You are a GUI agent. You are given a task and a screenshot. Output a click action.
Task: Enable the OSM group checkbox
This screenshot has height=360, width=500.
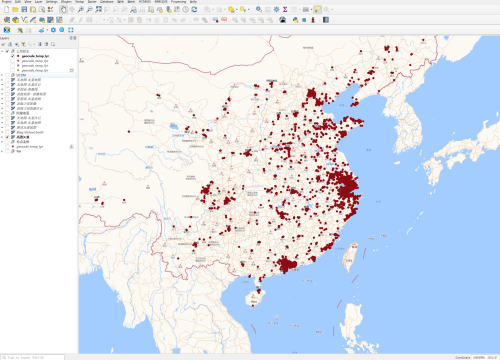7,75
